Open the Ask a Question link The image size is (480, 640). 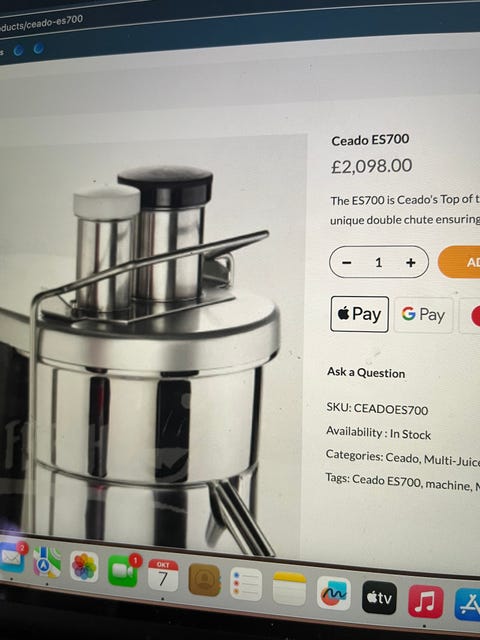pos(366,372)
